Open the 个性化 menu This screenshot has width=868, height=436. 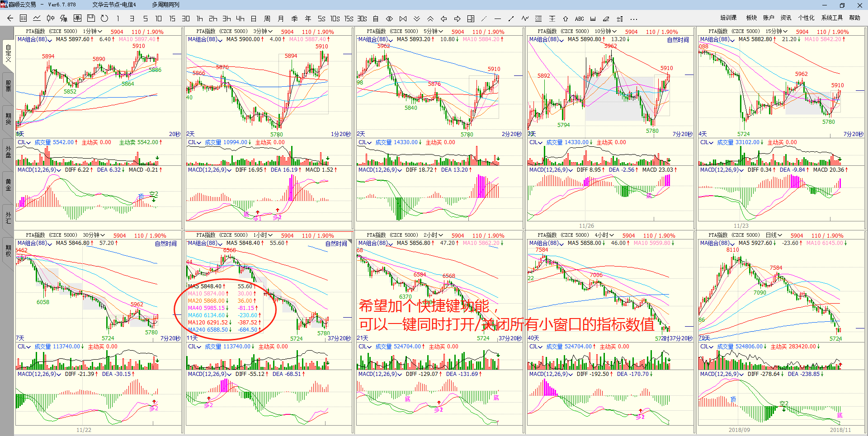[806, 18]
